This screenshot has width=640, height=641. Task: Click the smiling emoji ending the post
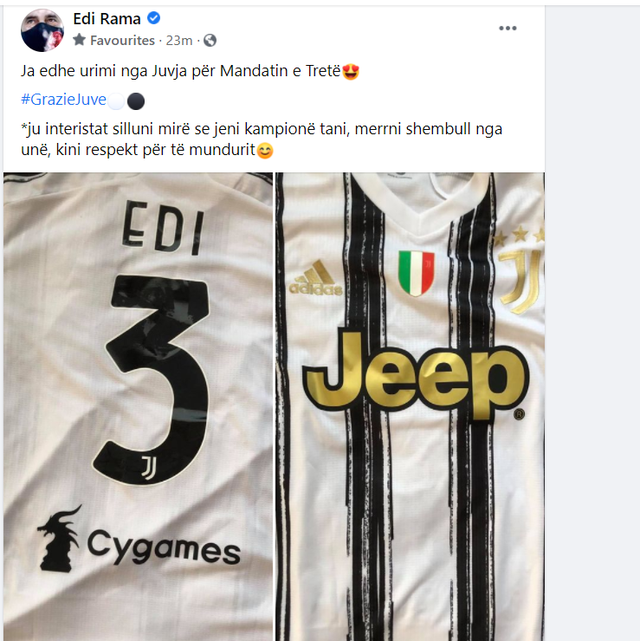[265, 152]
